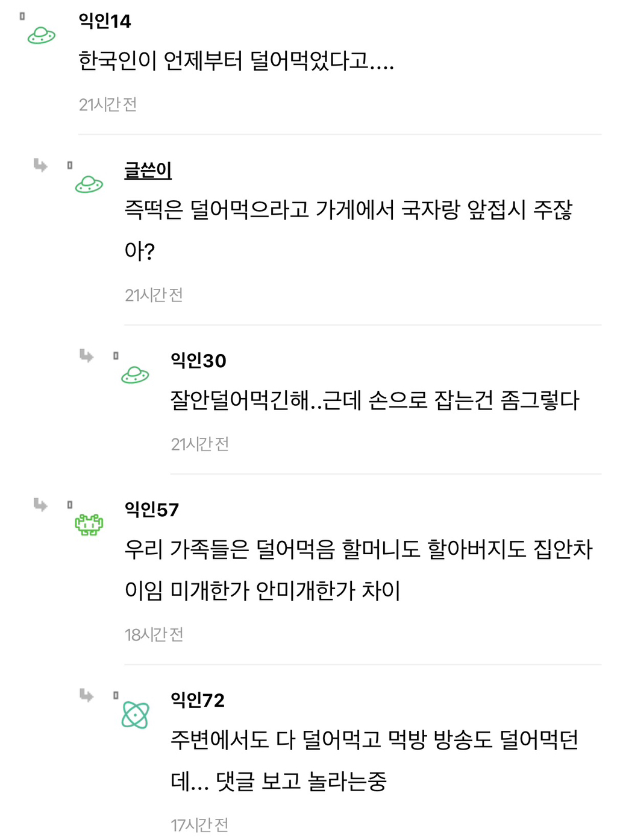The image size is (617, 840).
Task: Click the 18시간 전 timestamp
Action: 154,634
